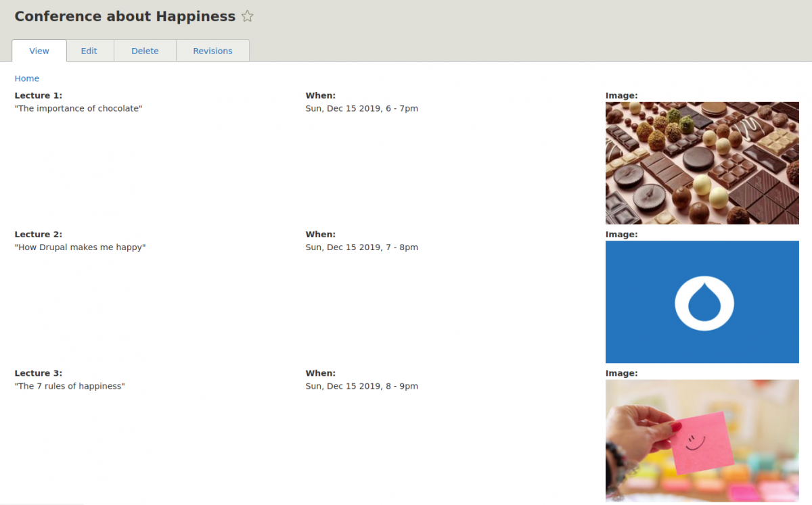Click "The 7 rules of happiness" text

coord(70,387)
